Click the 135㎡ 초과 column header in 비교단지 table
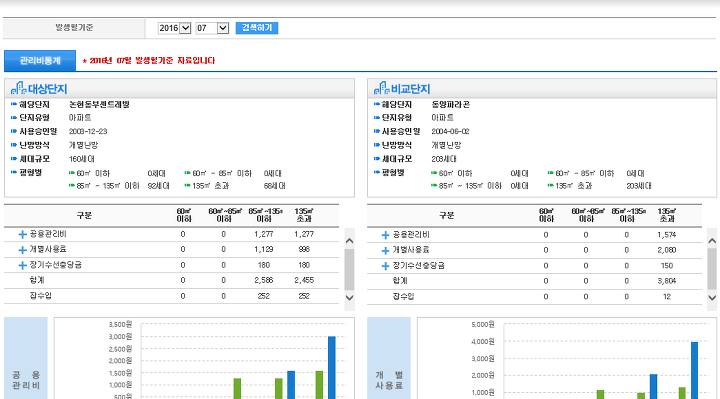This screenshot has width=720, height=399. coord(667,215)
